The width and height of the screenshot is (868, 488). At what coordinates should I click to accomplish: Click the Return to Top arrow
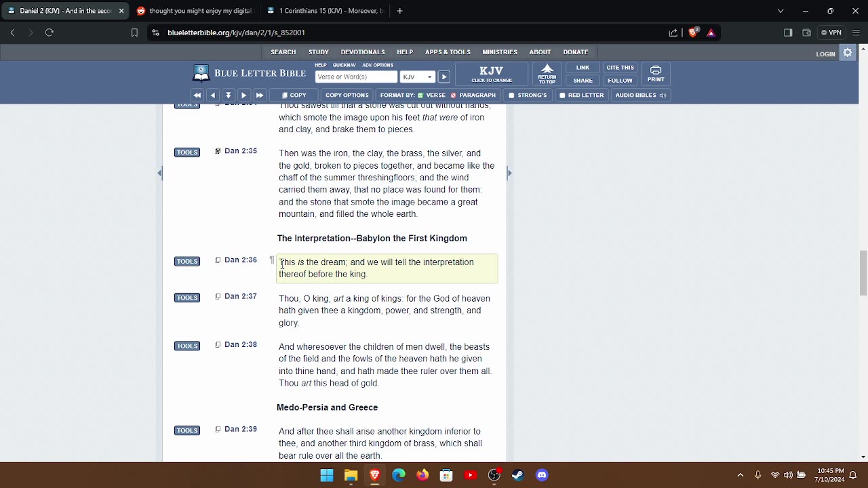click(547, 73)
